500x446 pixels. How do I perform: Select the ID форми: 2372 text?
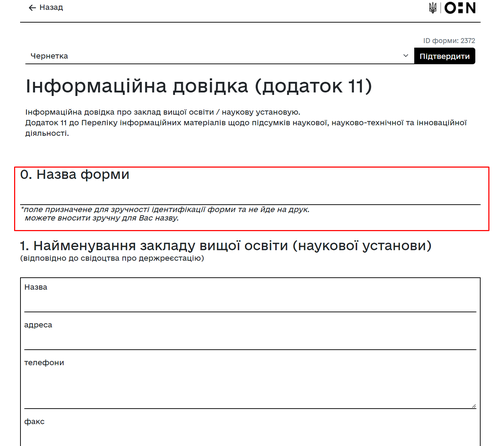(449, 41)
